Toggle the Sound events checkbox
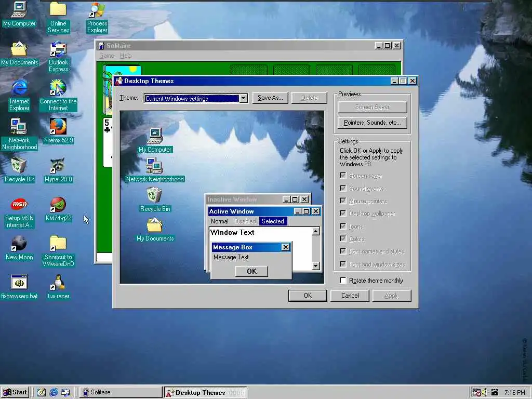 [x=343, y=188]
